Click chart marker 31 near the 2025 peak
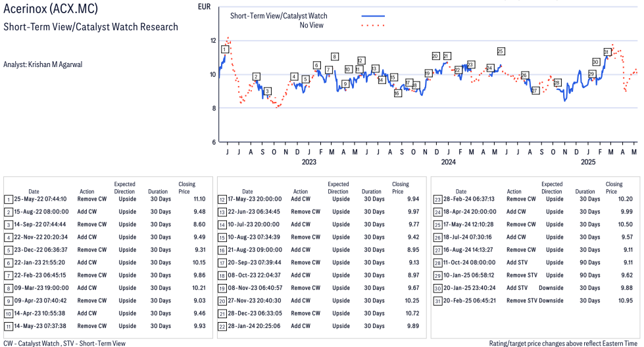644x347 pixels. 607,52
